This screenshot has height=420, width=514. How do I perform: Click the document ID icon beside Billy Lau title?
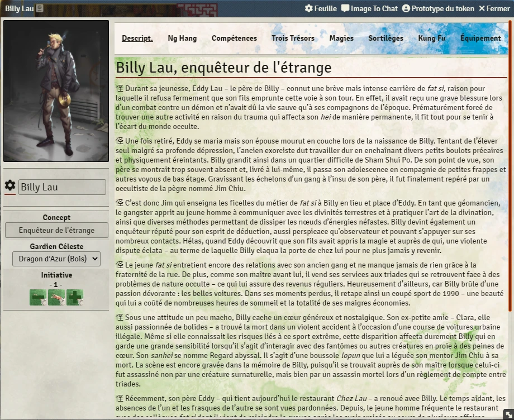tap(40, 9)
